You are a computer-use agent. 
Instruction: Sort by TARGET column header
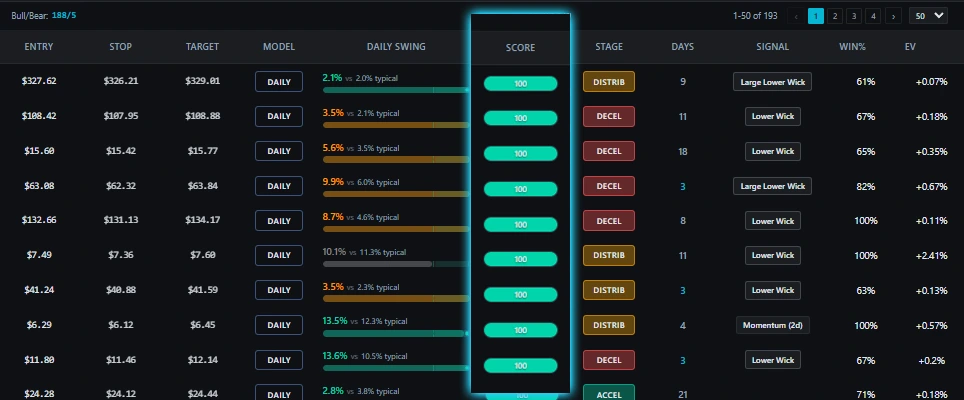pos(202,47)
